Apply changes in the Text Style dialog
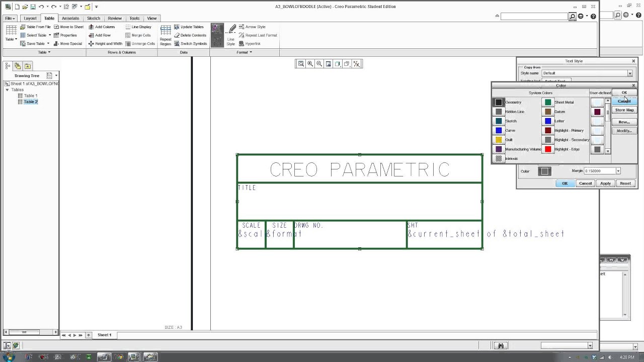Image resolution: width=644 pixels, height=362 pixels. pyautogui.click(x=605, y=183)
